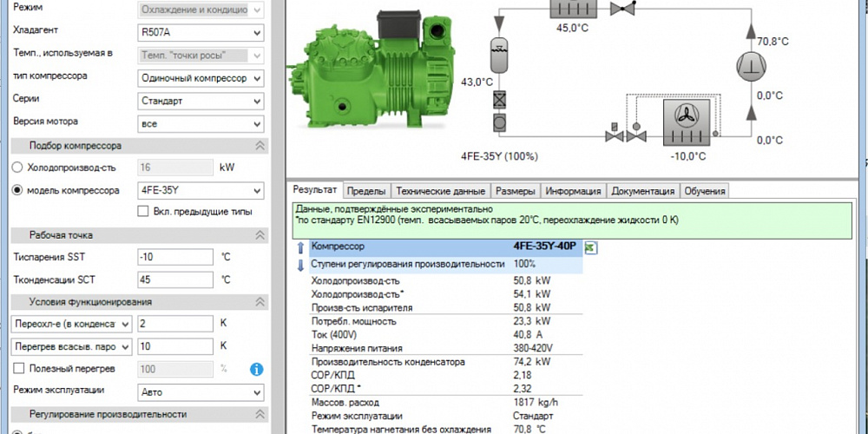This screenshot has height=434, width=868.
Task: Open the Хладагент R507A dropdown
Action: (x=201, y=33)
